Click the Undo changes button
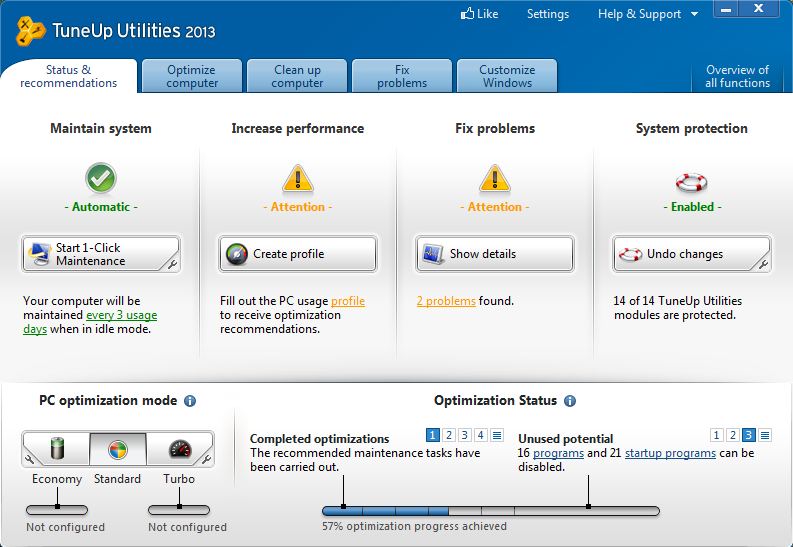793x547 pixels. [691, 254]
